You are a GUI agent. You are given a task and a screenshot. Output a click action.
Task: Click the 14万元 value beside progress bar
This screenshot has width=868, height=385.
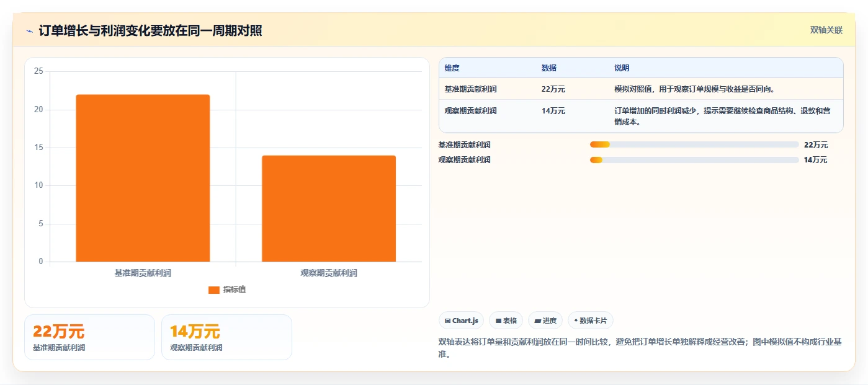tap(816, 160)
